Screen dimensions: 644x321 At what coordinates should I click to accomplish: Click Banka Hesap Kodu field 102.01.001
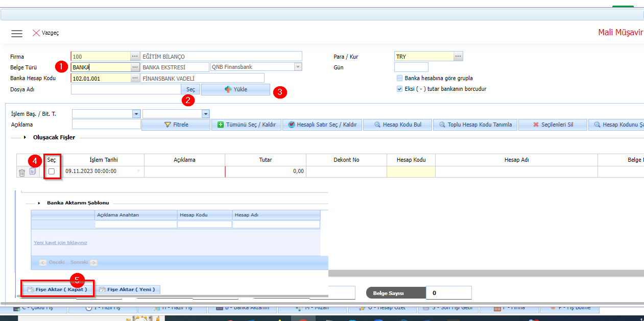tap(101, 78)
